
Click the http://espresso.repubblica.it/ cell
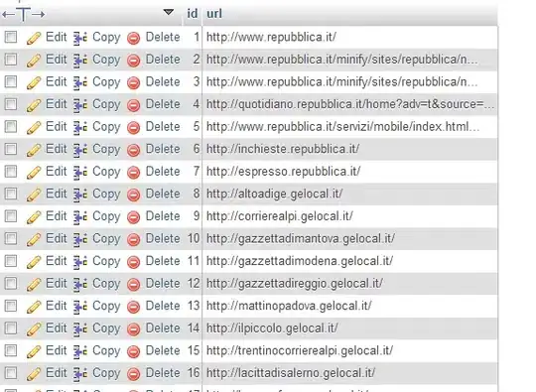pos(349,172)
